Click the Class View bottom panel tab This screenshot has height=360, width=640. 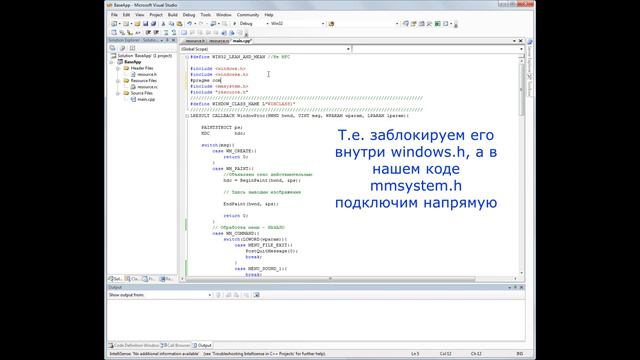[132, 279]
